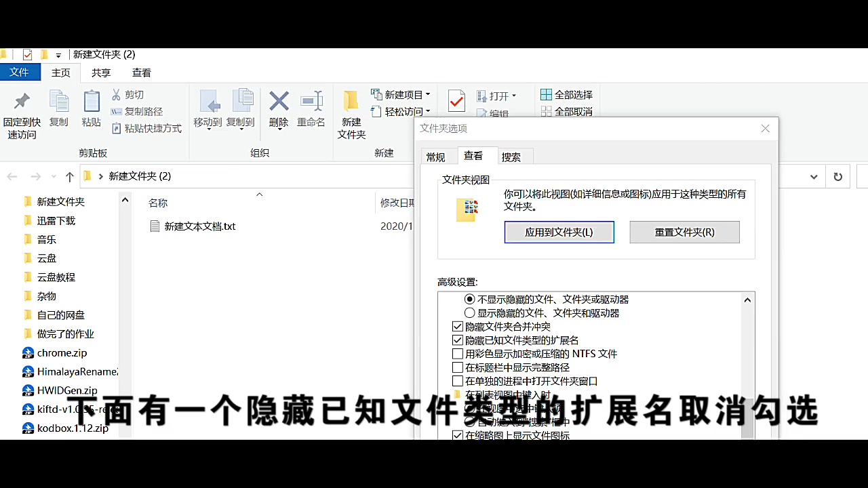This screenshot has width=868, height=488.
Task: Select 音乐 folder in navigation pane
Action: (x=47, y=239)
